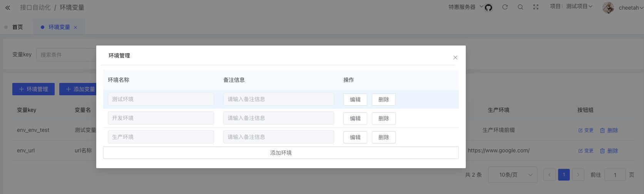Select the 环境变量 tab
Screen dimensions: 644x194
[x=59, y=27]
